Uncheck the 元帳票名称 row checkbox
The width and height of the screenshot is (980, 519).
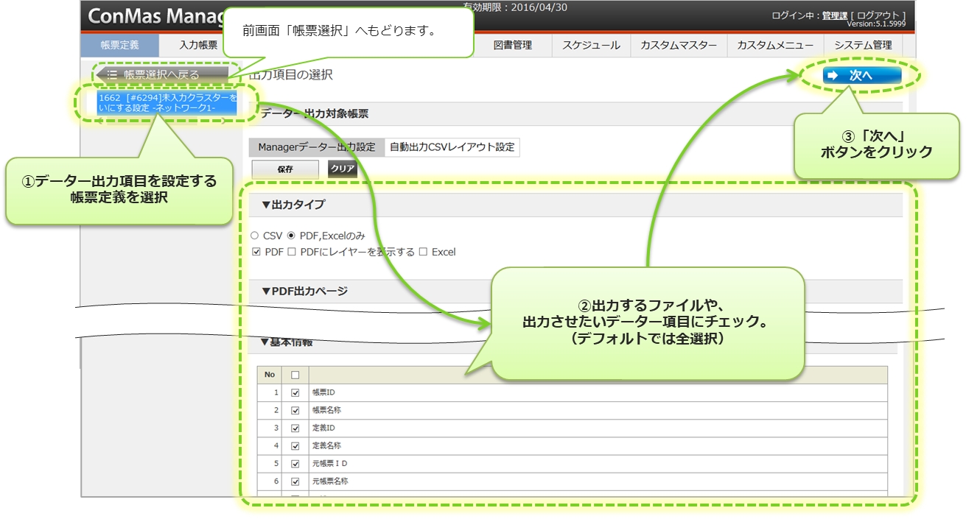coord(295,481)
